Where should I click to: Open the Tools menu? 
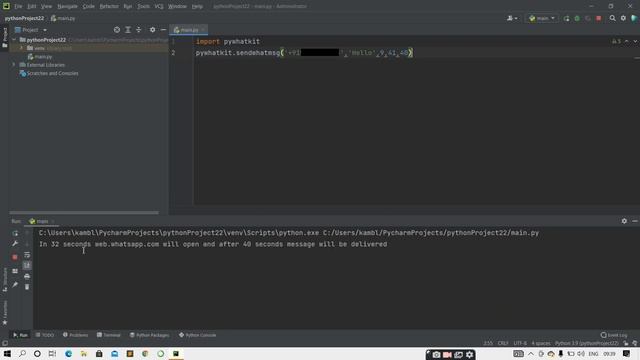[143, 7]
